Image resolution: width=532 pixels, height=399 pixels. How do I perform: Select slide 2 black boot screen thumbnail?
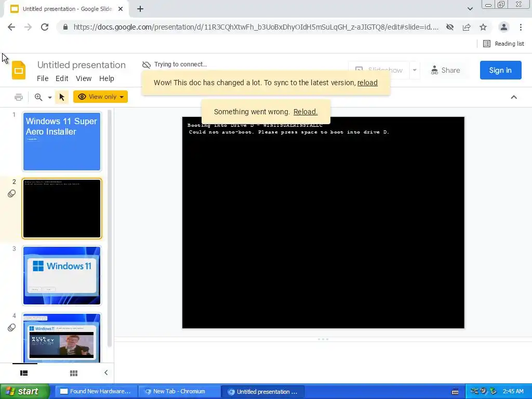coord(62,209)
